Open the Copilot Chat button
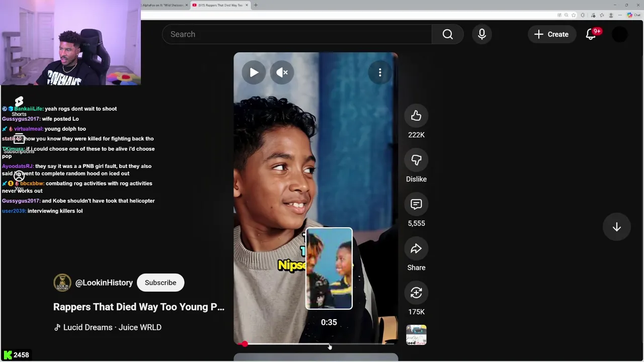The image size is (644, 362). [634, 15]
